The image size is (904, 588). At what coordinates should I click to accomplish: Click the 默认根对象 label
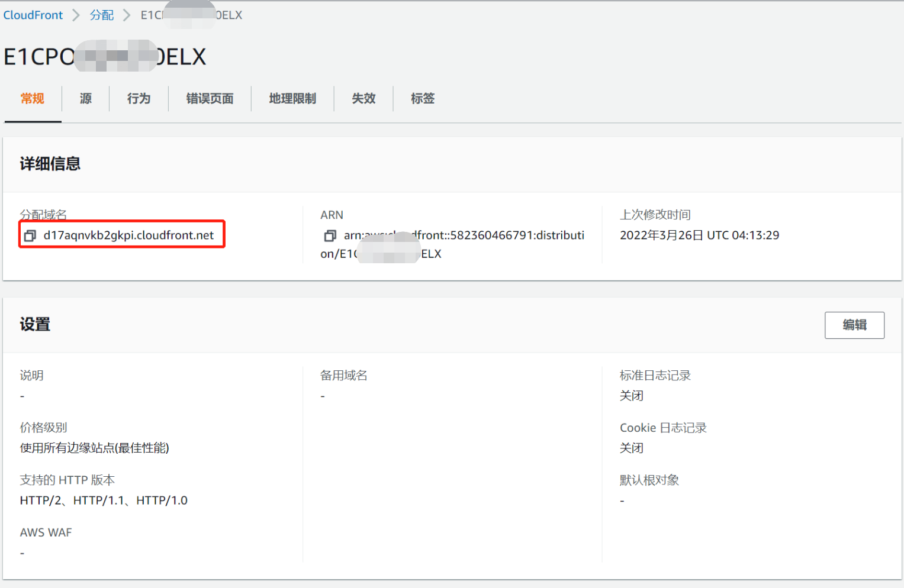tap(649, 480)
